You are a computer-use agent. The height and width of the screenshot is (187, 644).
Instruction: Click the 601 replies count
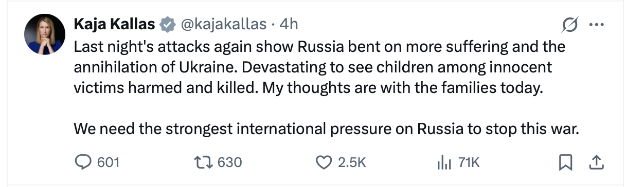point(108,163)
